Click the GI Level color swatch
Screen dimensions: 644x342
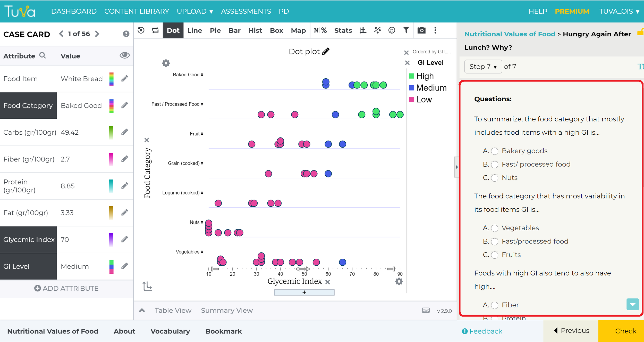coord(112,267)
